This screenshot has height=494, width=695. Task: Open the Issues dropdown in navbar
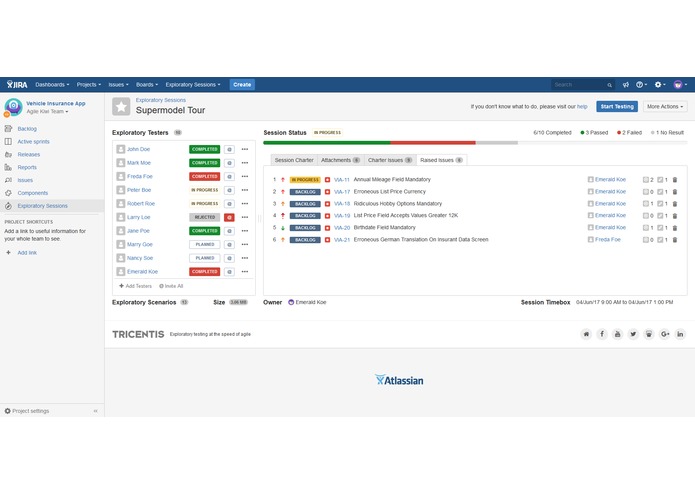(118, 85)
